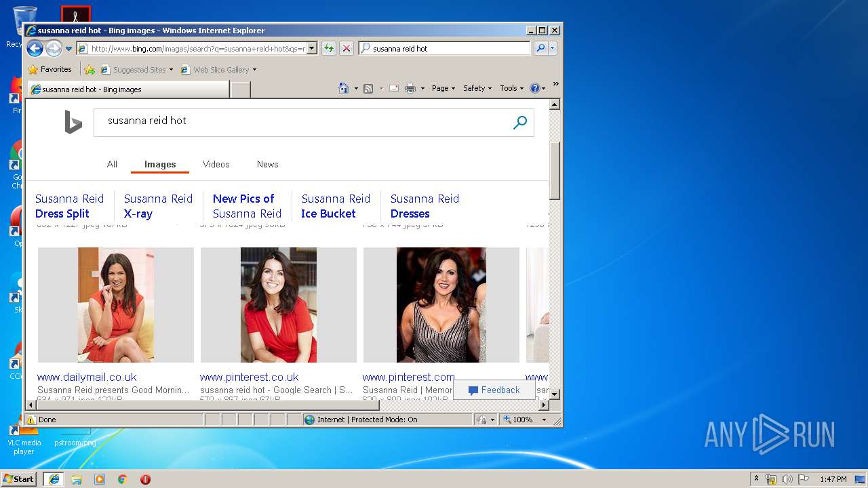Click the Feeds RSS icon
Screen dimensions: 868x488
[368, 88]
